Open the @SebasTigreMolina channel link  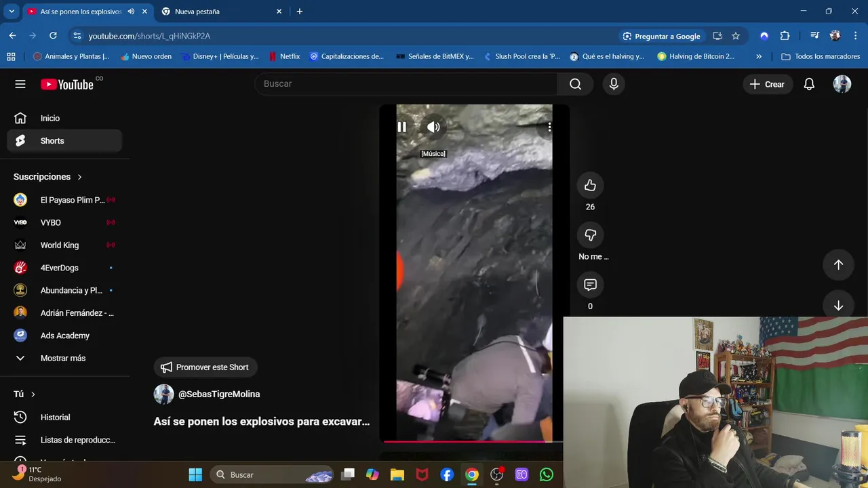coord(219,394)
